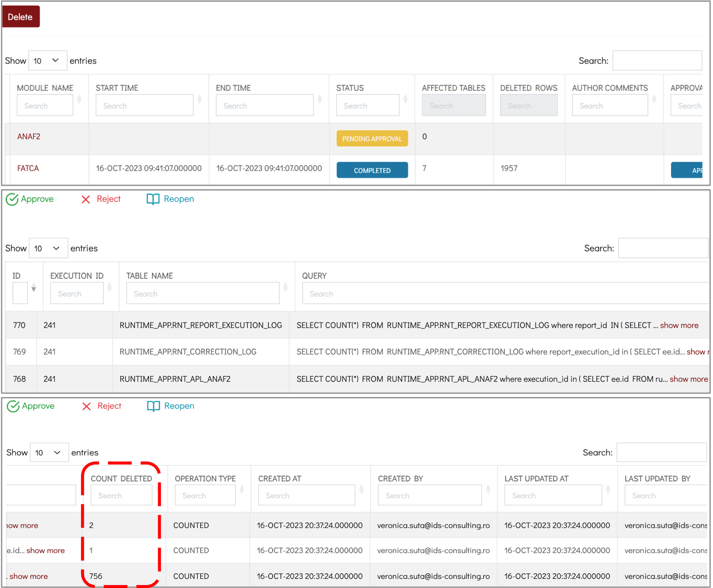The width and height of the screenshot is (713, 588).
Task: Filter Operation Type search box
Action: click(205, 495)
